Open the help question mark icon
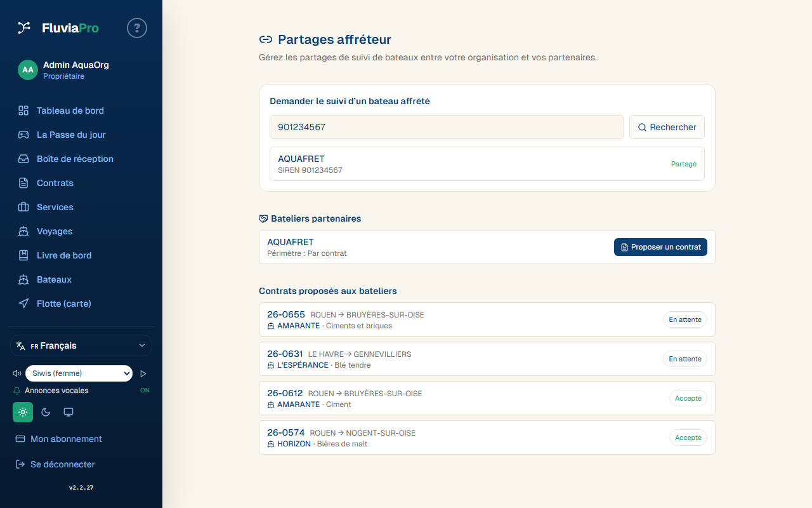This screenshot has width=812, height=508. coord(137,28)
